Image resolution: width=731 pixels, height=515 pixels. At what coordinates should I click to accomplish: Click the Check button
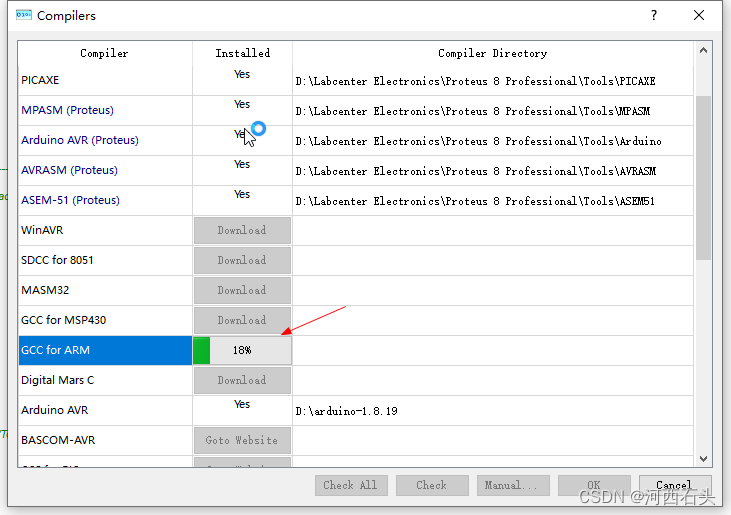point(432,485)
